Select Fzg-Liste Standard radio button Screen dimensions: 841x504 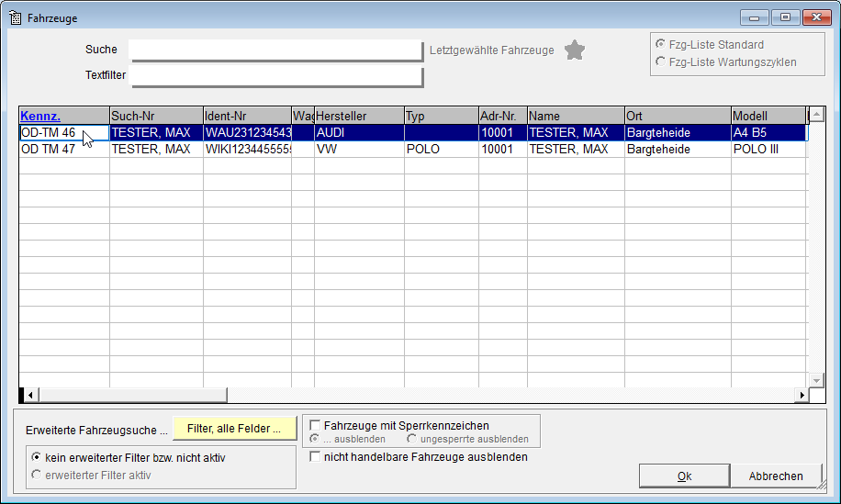(x=661, y=44)
